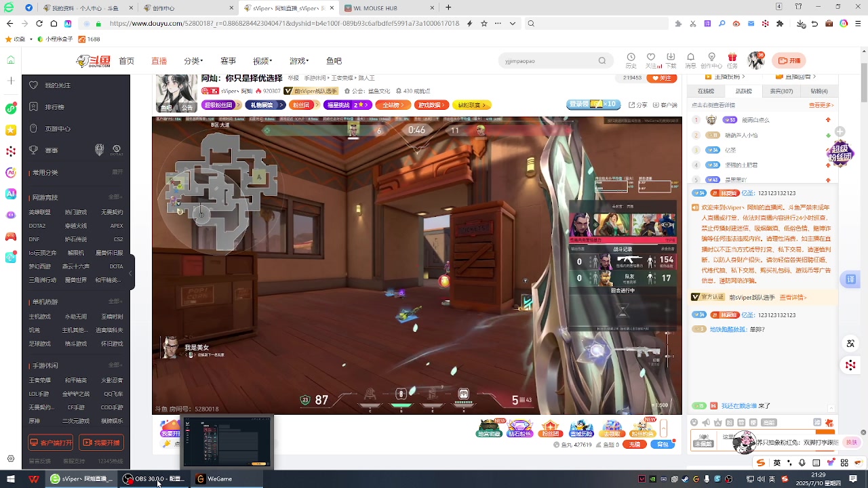This screenshot has width=868, height=488.
Task: Open the user avatar in header
Action: click(756, 60)
